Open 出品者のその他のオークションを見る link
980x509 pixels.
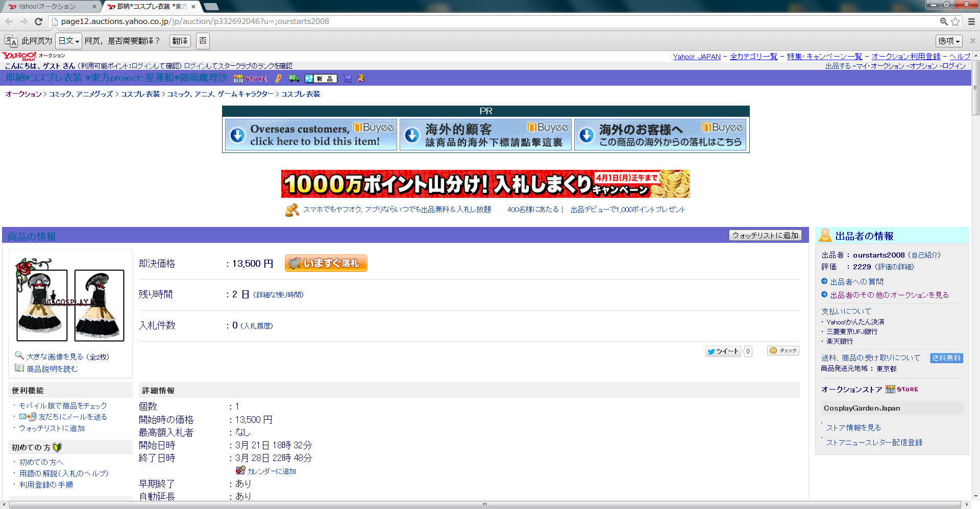click(x=889, y=295)
